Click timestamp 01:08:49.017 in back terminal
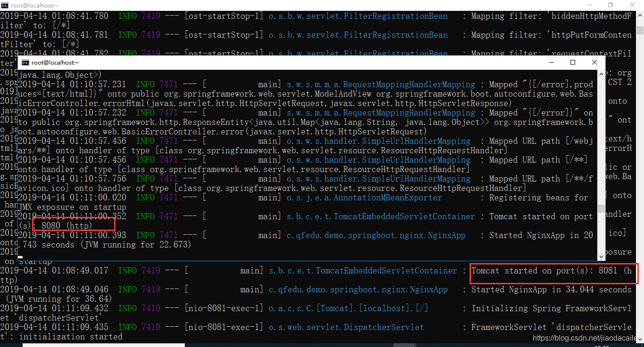The image size is (644, 347). 80,271
